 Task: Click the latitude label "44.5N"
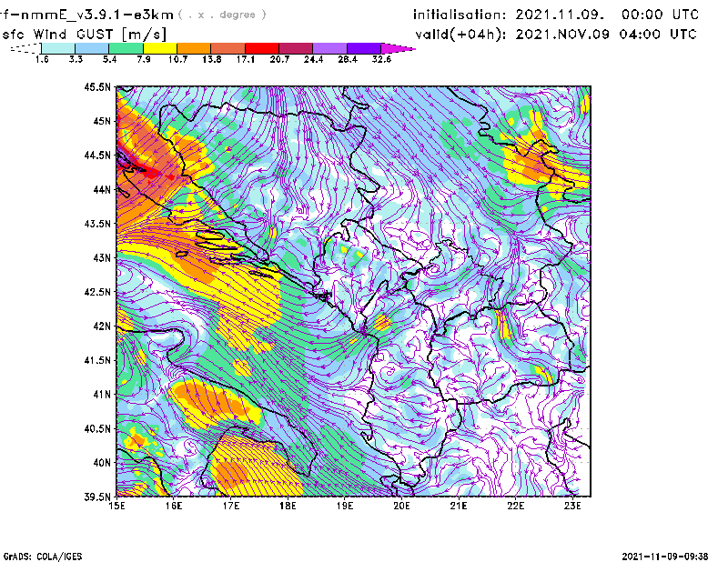coord(97,155)
